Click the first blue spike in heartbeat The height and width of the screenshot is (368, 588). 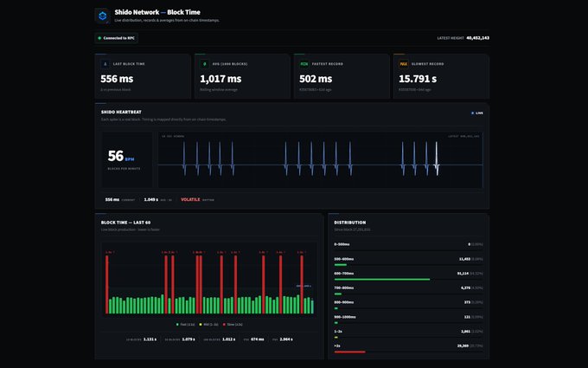[x=184, y=158]
